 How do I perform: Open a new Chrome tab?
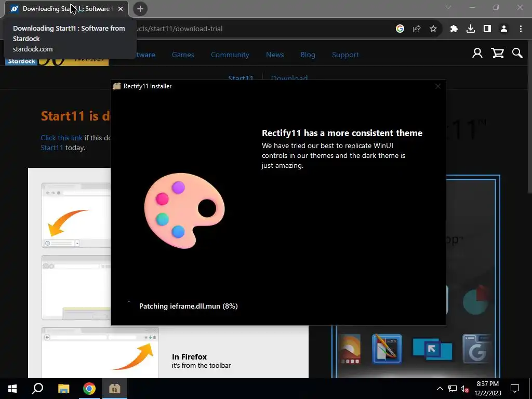point(140,9)
